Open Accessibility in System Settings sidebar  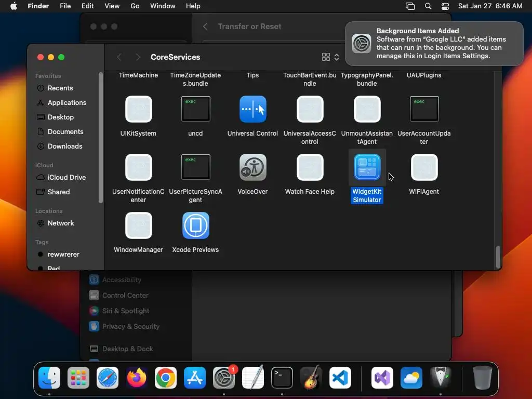122,280
